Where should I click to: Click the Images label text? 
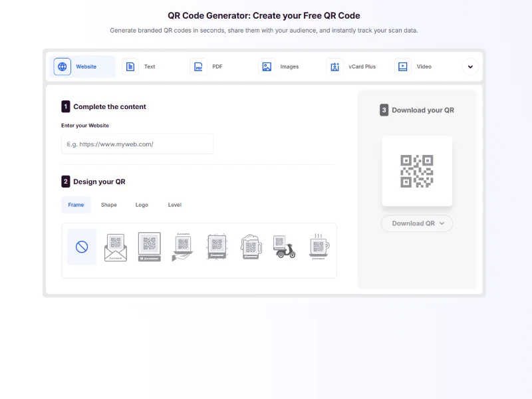tap(289, 66)
